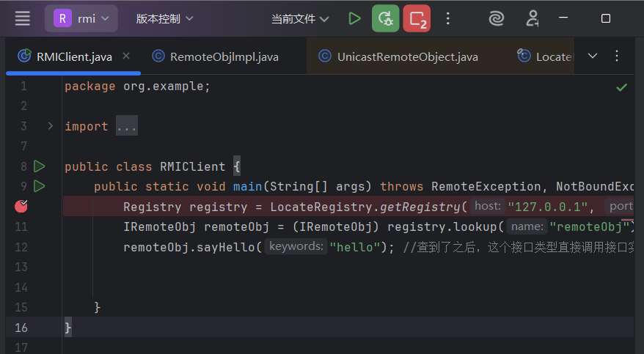Open the rmi project dropdown
644x354 pixels.
81,18
